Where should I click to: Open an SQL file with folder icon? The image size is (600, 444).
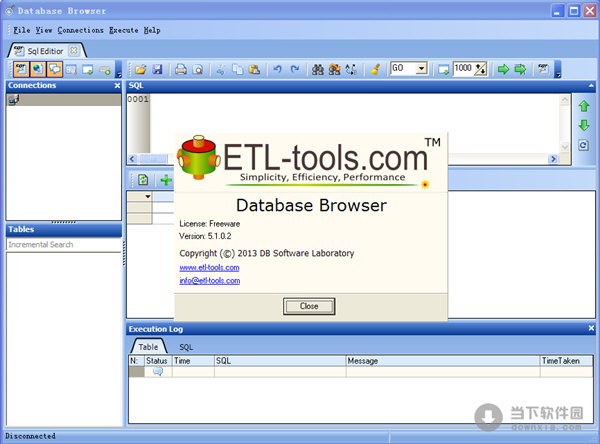[x=141, y=69]
